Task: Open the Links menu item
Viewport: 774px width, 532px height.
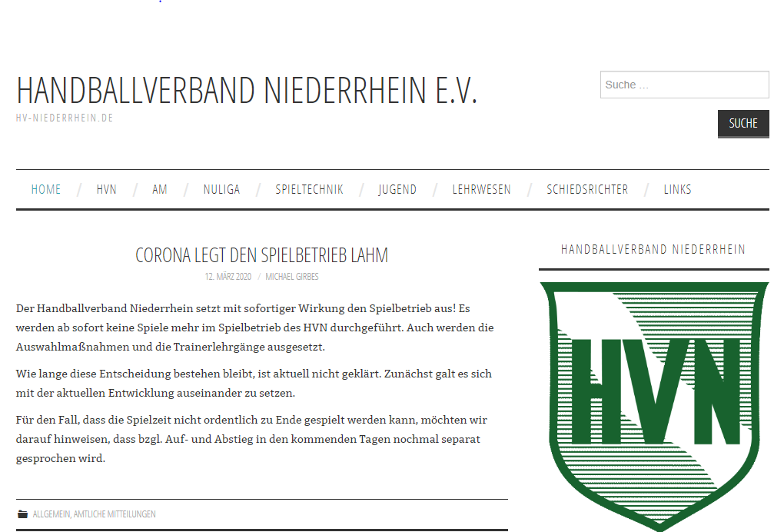Action: point(677,190)
